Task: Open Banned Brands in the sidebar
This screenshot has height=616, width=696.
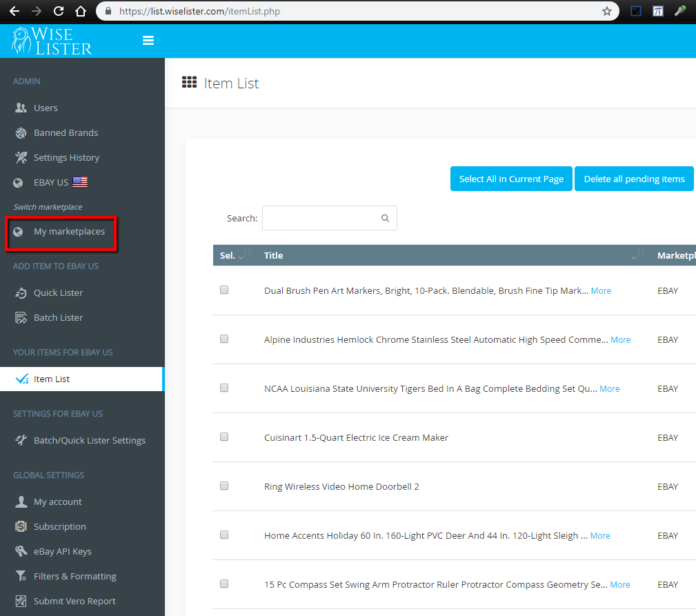Action: (x=66, y=132)
